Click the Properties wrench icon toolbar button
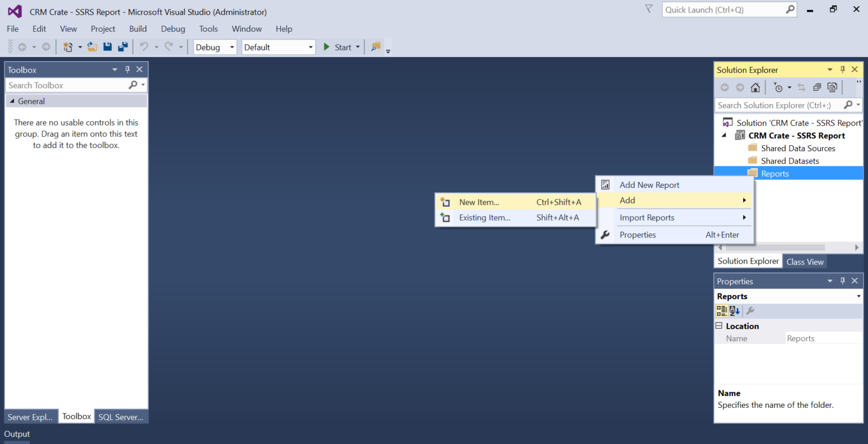Image resolution: width=868 pixels, height=444 pixels. [750, 311]
